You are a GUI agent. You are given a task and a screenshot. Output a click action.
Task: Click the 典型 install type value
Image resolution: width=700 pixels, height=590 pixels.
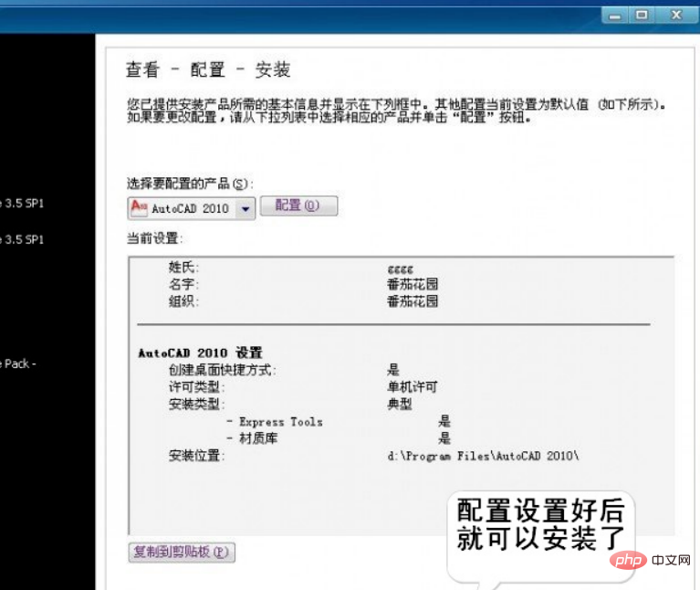pos(400,405)
